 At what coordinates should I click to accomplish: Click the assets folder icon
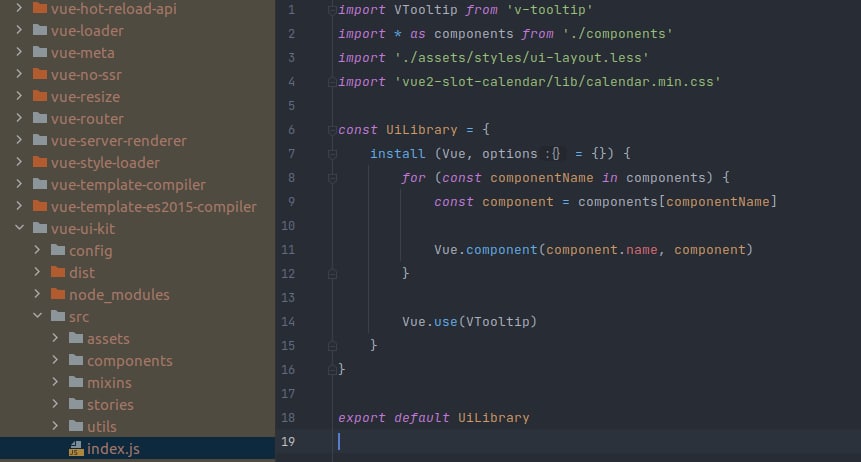click(76, 337)
